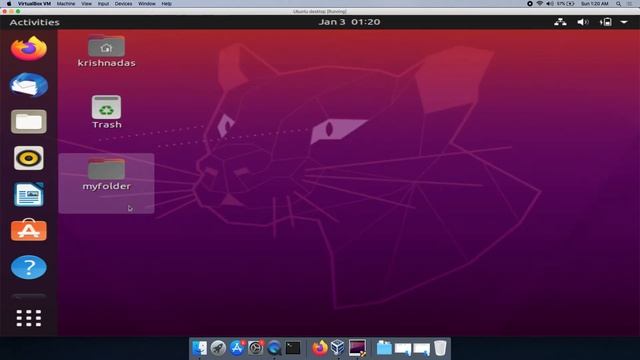Launch Rhythmbox music player

click(x=29, y=158)
